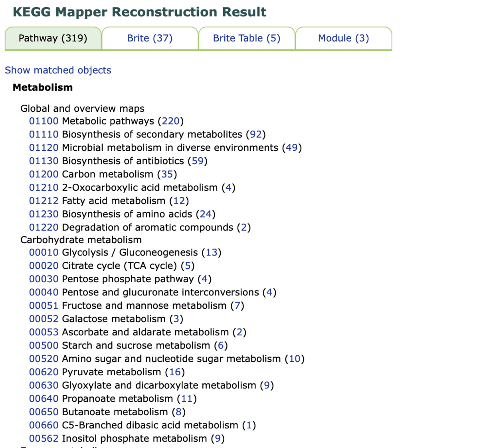
Task: Open map 00020 Citrate cycle
Action: tap(44, 266)
